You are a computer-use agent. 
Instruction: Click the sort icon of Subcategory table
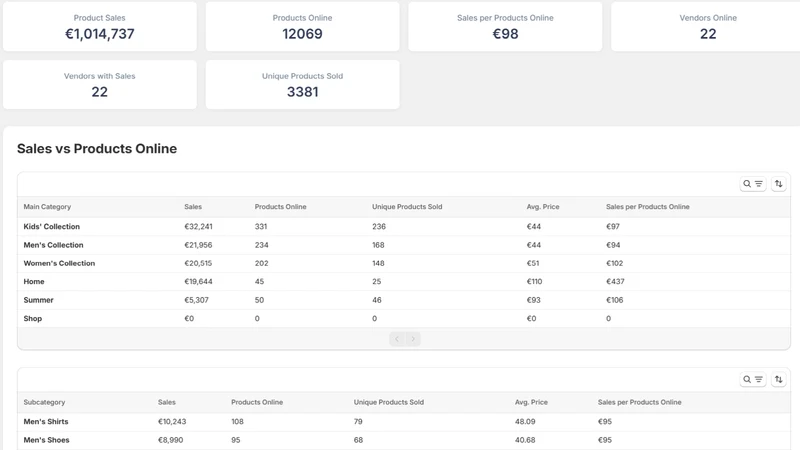point(779,379)
